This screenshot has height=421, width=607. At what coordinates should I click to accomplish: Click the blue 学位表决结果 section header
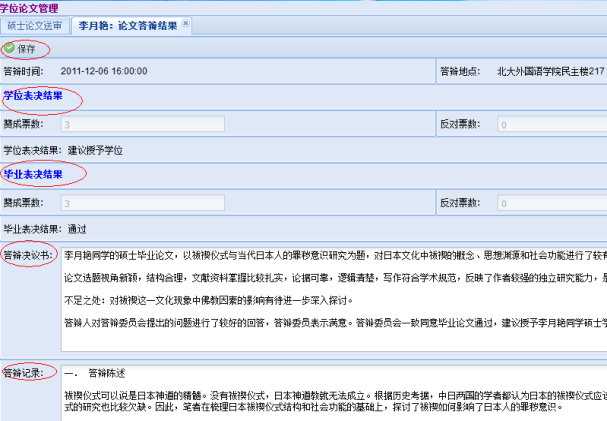tap(32, 97)
